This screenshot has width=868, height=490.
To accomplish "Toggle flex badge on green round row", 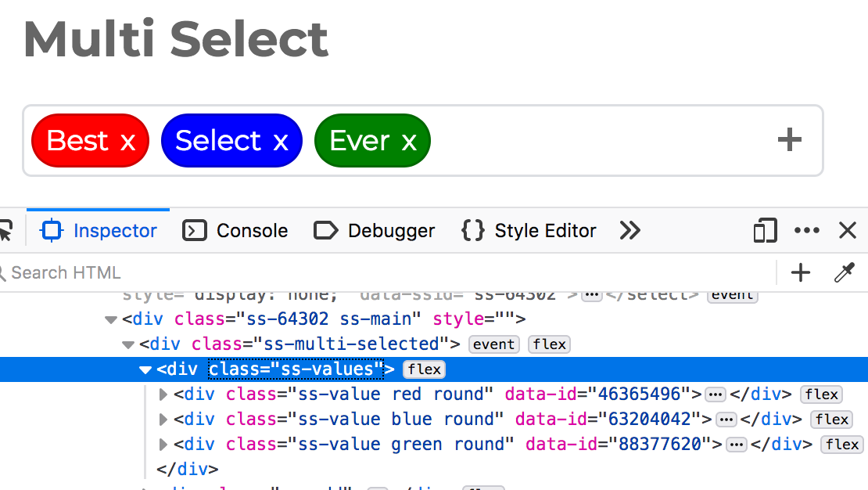I will tap(842, 444).
